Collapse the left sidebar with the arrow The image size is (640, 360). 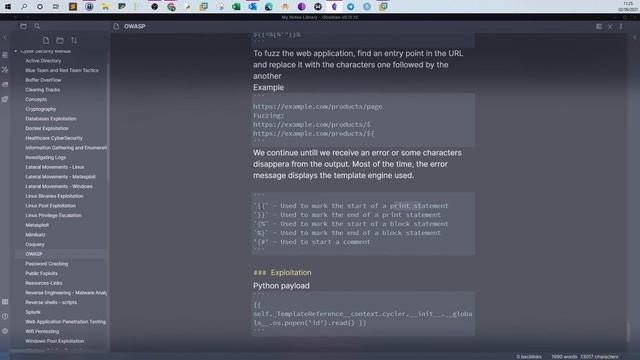4,37
